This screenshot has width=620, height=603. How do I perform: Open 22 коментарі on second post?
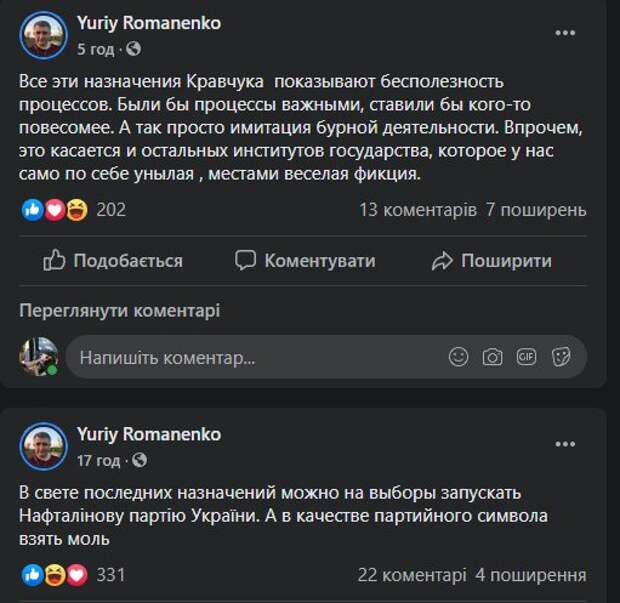point(411,575)
